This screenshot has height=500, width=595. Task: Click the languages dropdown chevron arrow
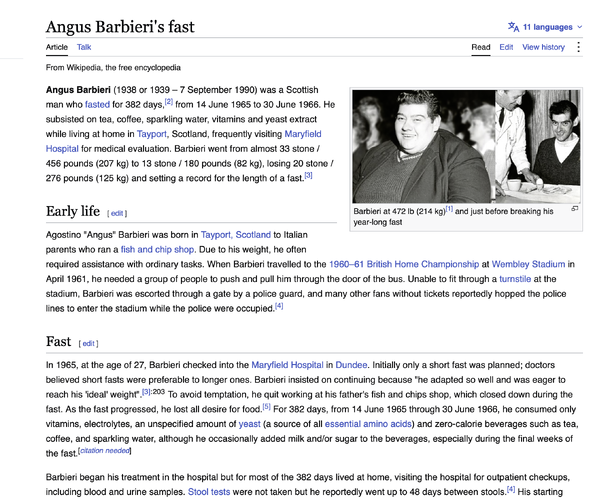pos(579,27)
